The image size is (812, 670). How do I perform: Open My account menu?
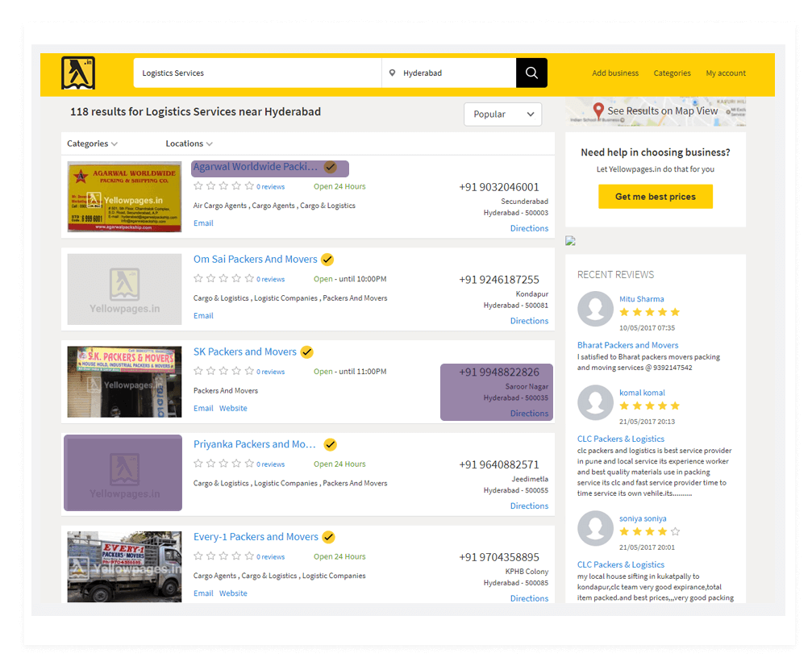pos(726,73)
